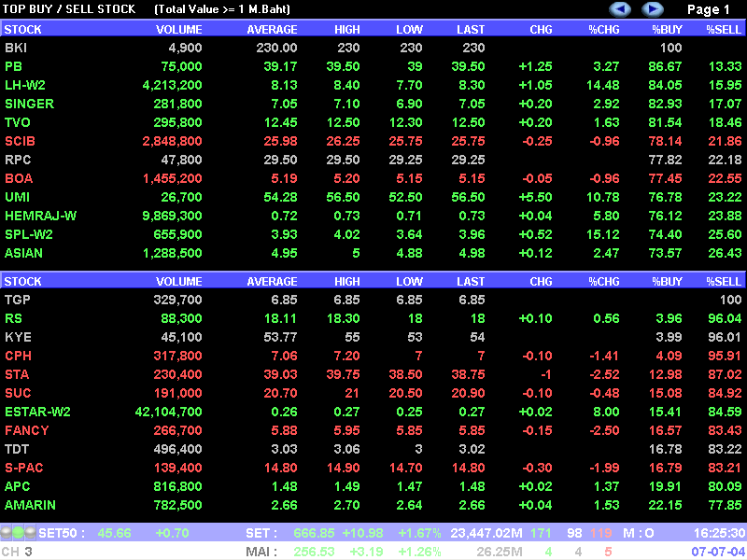
Task: Sort top table by VOLUME column header
Action: (x=179, y=30)
